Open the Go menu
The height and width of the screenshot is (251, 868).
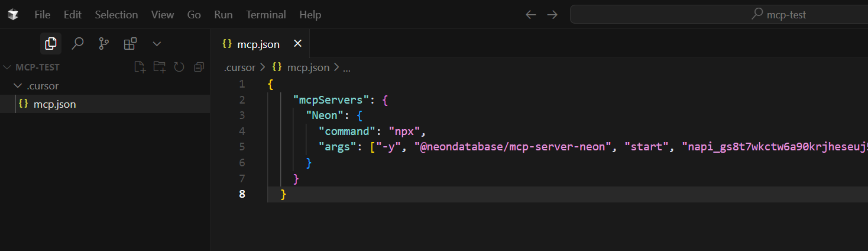tap(194, 15)
